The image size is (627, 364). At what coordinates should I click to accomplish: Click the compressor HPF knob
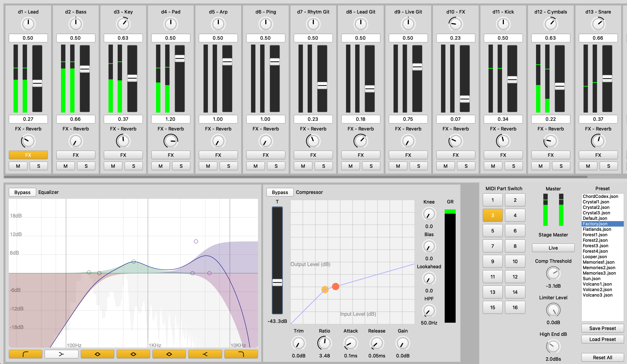429,311
